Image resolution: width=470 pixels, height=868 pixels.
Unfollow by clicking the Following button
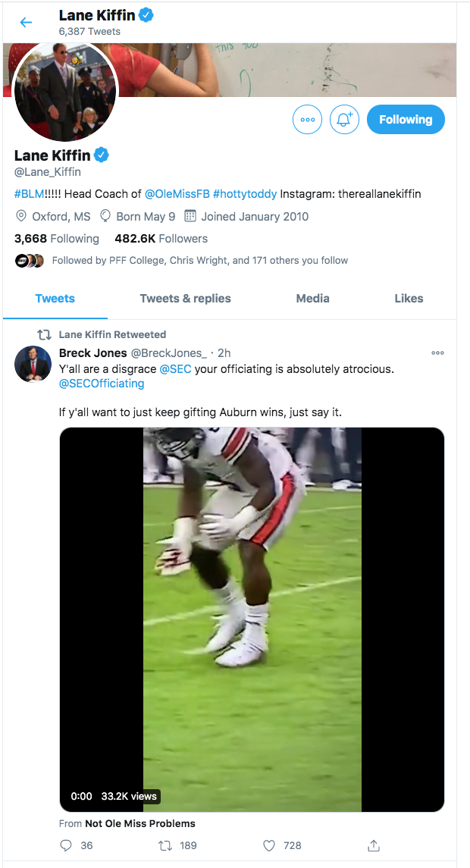pyautogui.click(x=406, y=119)
